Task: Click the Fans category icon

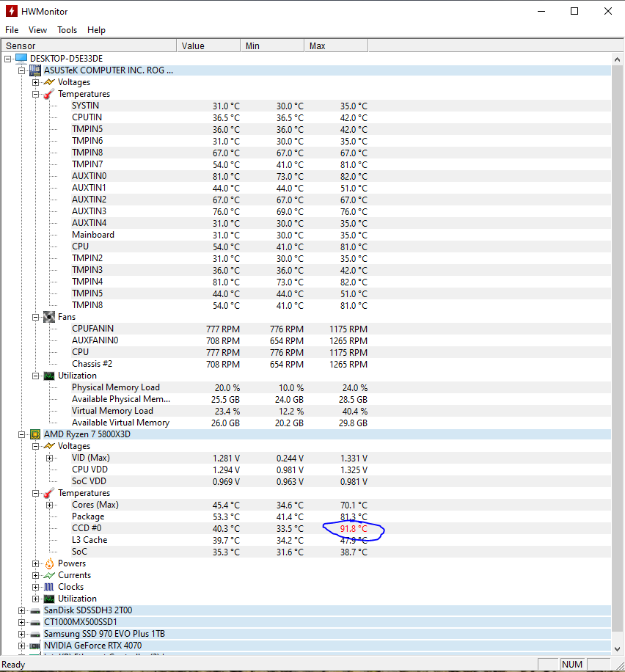Action: tap(48, 317)
